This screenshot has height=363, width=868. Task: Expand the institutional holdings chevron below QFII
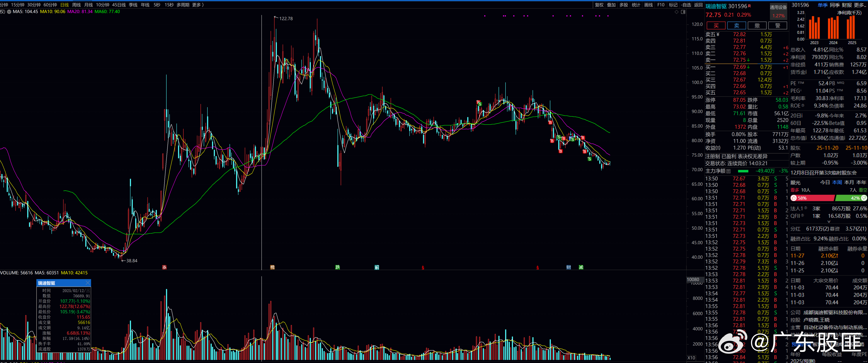coord(829,222)
